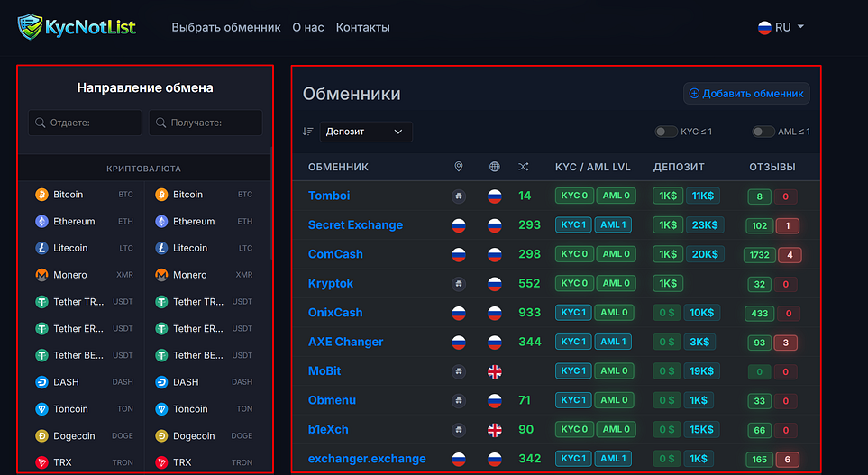This screenshot has height=475, width=868.
Task: Click the 1732 positive reviews badge for ComCash
Action: [x=759, y=255]
